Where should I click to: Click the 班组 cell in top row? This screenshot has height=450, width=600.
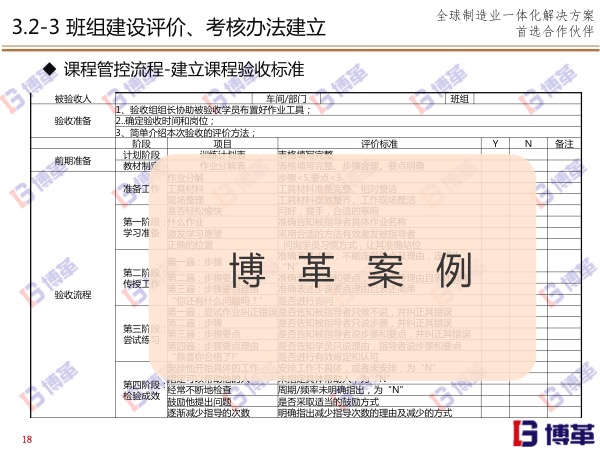[459, 99]
